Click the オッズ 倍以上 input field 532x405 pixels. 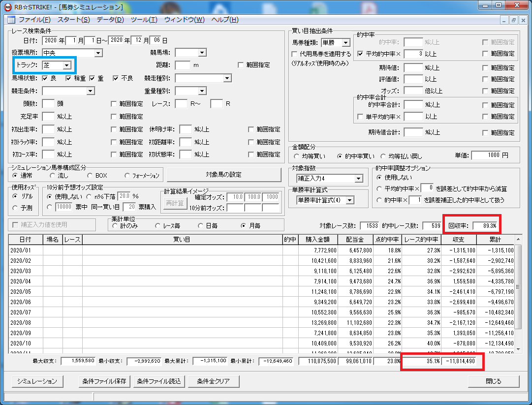coord(413,91)
